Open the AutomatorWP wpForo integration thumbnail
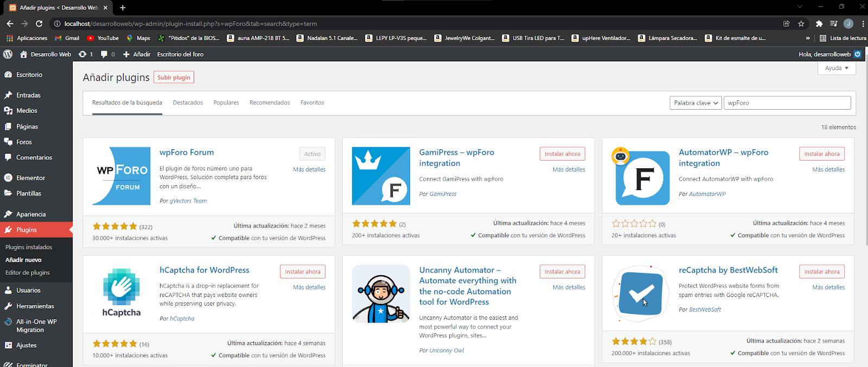This screenshot has width=868, height=367. coord(641,176)
